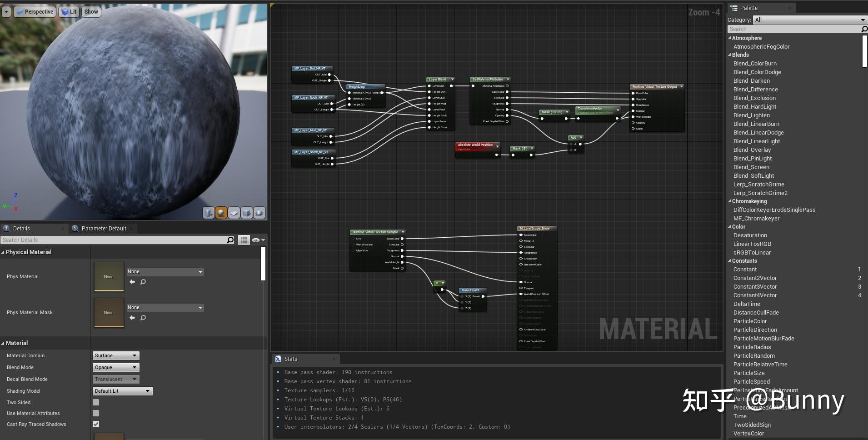This screenshot has width=868, height=440.
Task: Click the eye view options icon in Details
Action: 256,240
